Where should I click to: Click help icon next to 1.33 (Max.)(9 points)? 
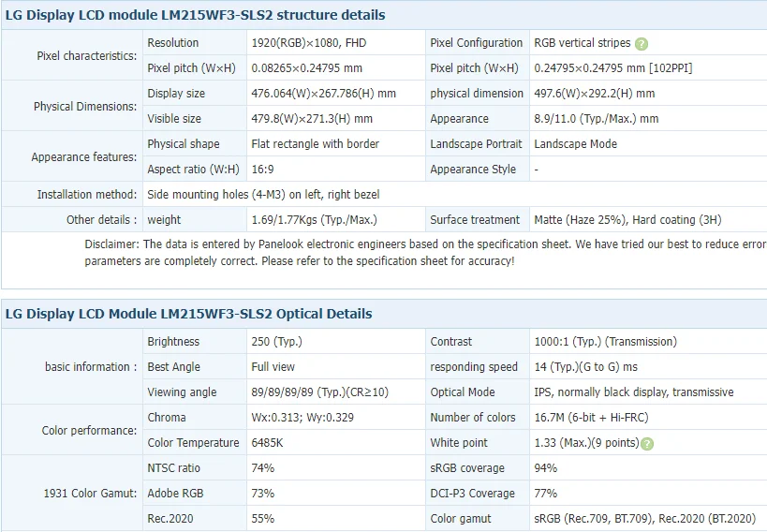647,444
